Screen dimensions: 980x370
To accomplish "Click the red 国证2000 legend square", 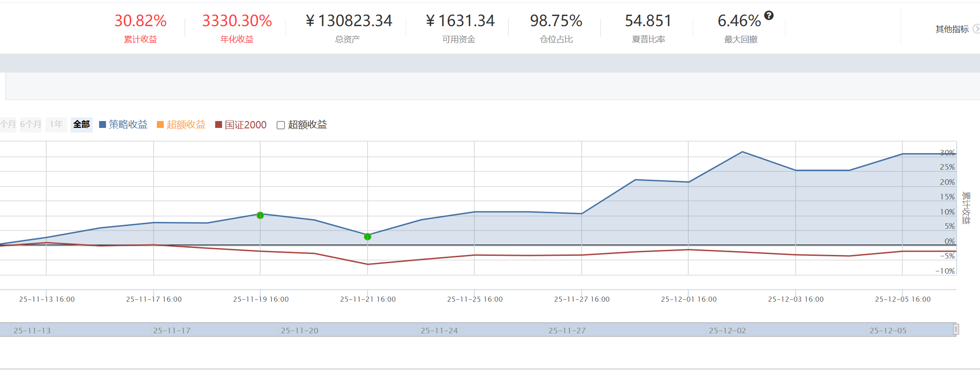I will [x=218, y=125].
